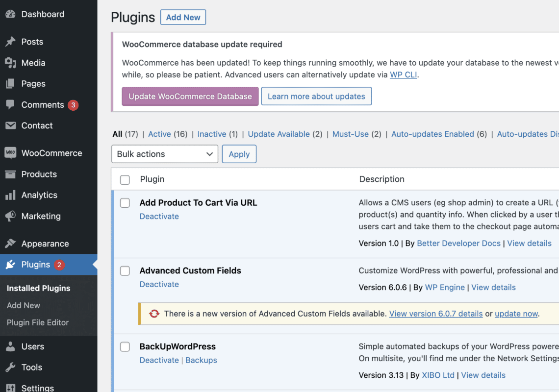Check the BackUpWordPress checkbox

tap(125, 346)
